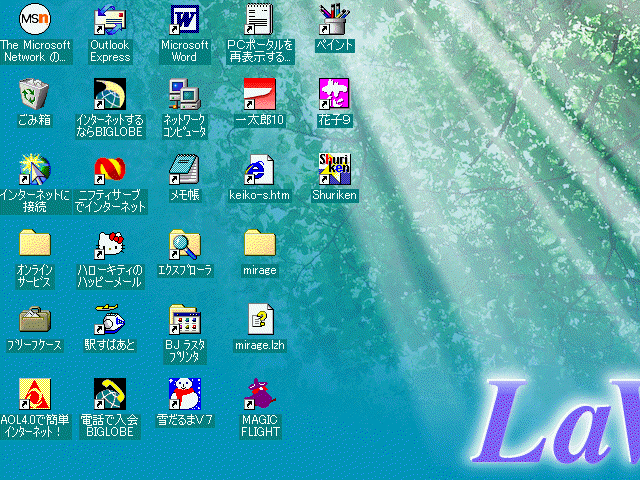Viewport: 640px width, 480px height.
Task: Open the MAGIC FLIGHT witch shortcut
Action: (260, 394)
